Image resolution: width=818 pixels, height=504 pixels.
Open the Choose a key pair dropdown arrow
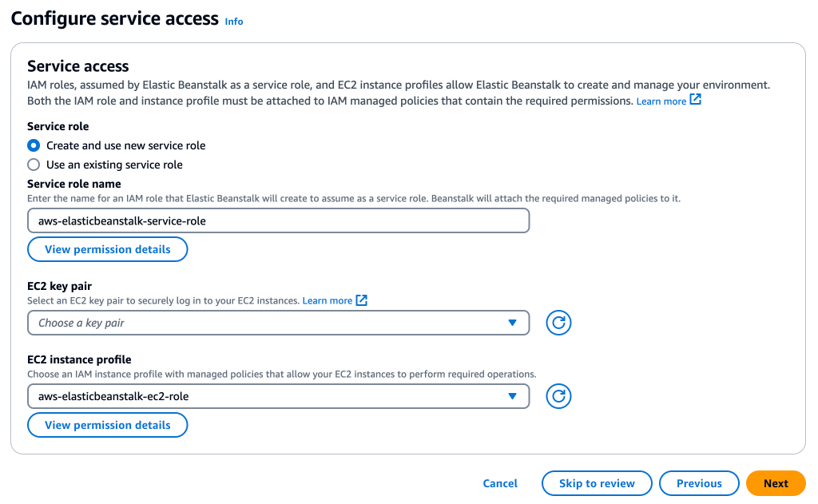[x=512, y=323]
